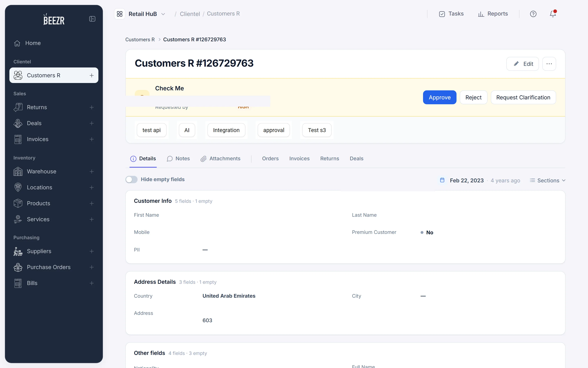Open Reports in the top bar

493,14
